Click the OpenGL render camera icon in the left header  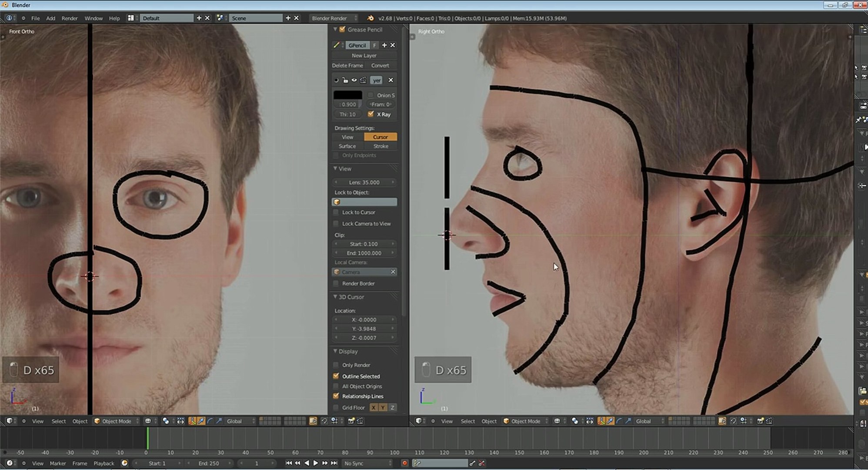click(x=351, y=421)
